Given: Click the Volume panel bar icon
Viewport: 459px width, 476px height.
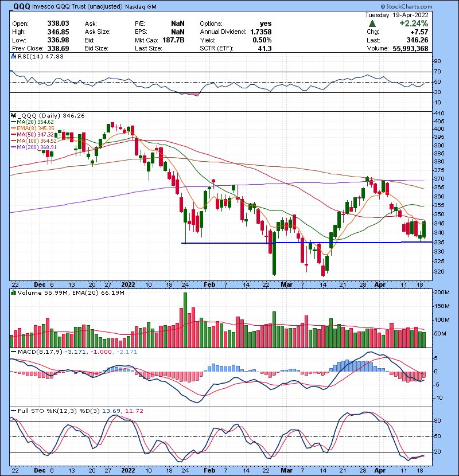Looking at the screenshot, I should tap(13, 292).
